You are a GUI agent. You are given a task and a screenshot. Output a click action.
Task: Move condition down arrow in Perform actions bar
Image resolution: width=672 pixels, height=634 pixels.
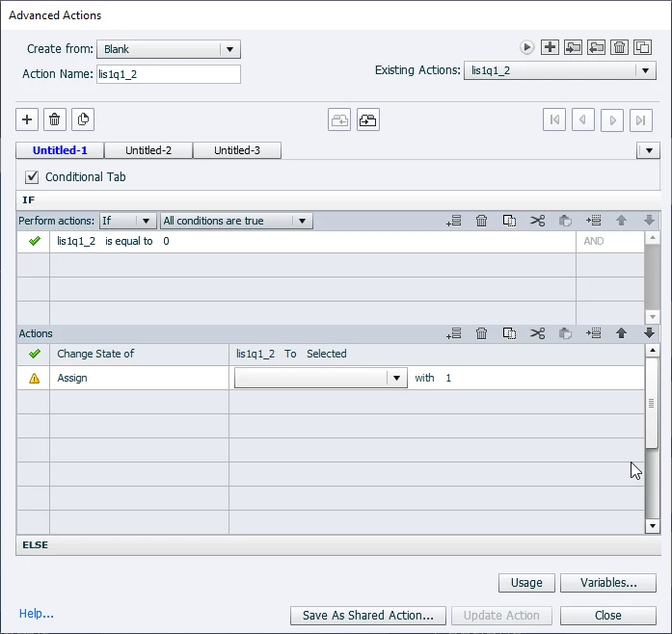click(x=649, y=221)
